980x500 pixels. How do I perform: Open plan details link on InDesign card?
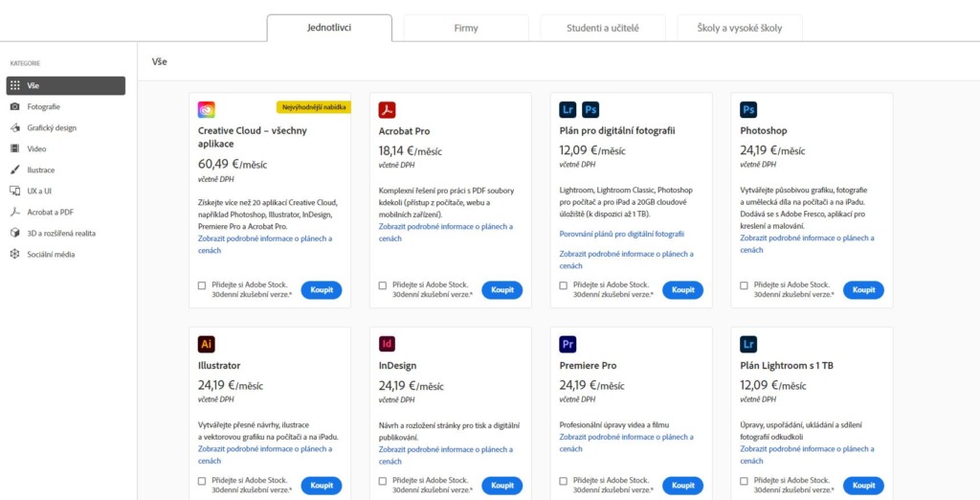click(x=446, y=455)
